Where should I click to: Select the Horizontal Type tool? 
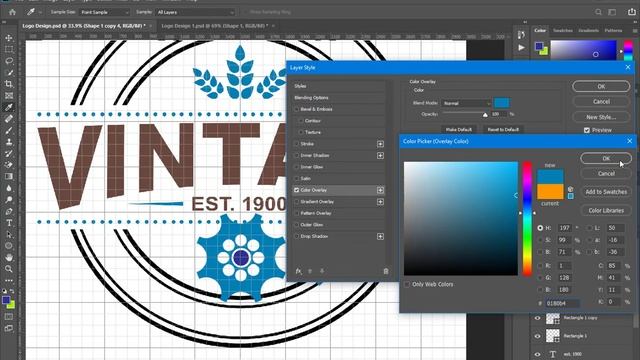pyautogui.click(x=9, y=223)
